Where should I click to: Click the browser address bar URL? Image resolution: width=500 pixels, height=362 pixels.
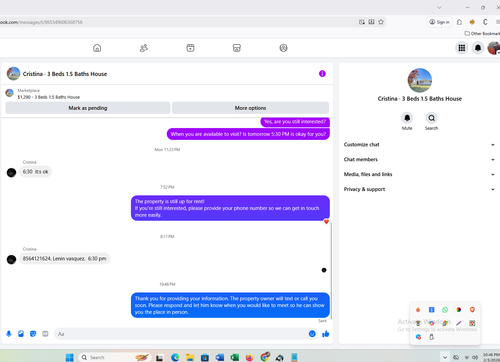pyautogui.click(x=41, y=22)
